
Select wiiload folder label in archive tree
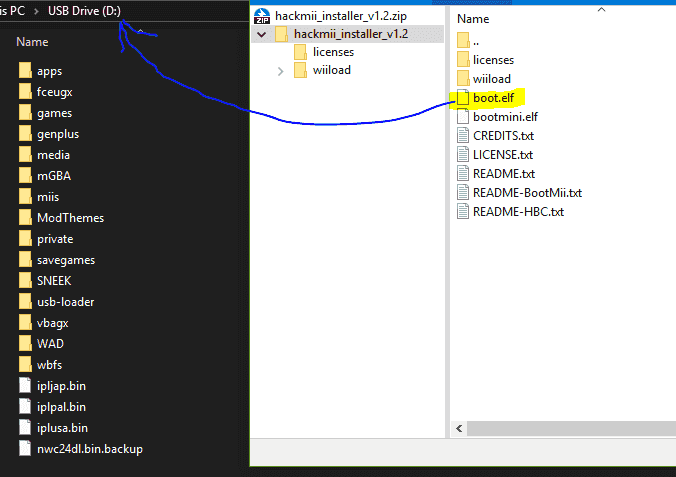(x=332, y=70)
